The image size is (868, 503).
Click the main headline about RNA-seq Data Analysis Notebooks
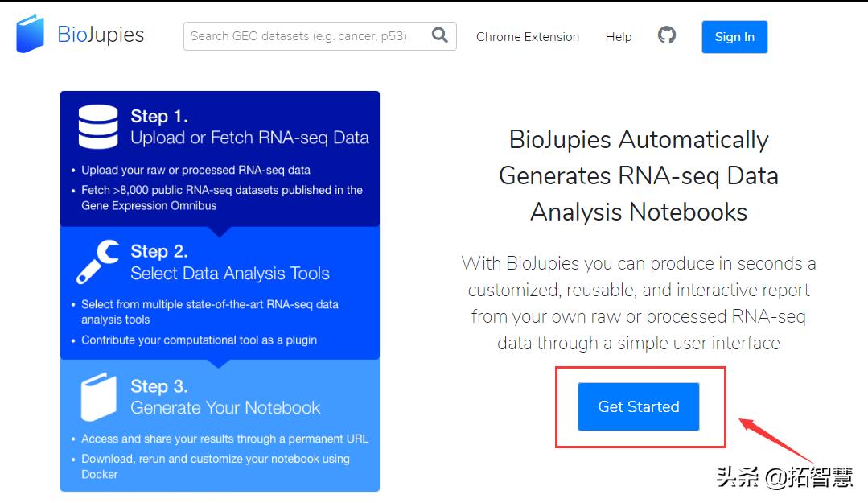pos(639,175)
